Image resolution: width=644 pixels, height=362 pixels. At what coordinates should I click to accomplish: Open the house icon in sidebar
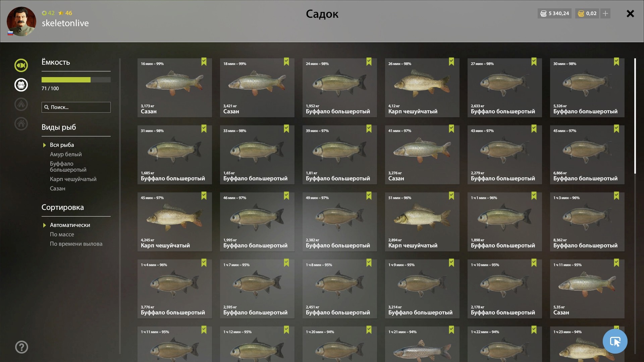tap(21, 124)
